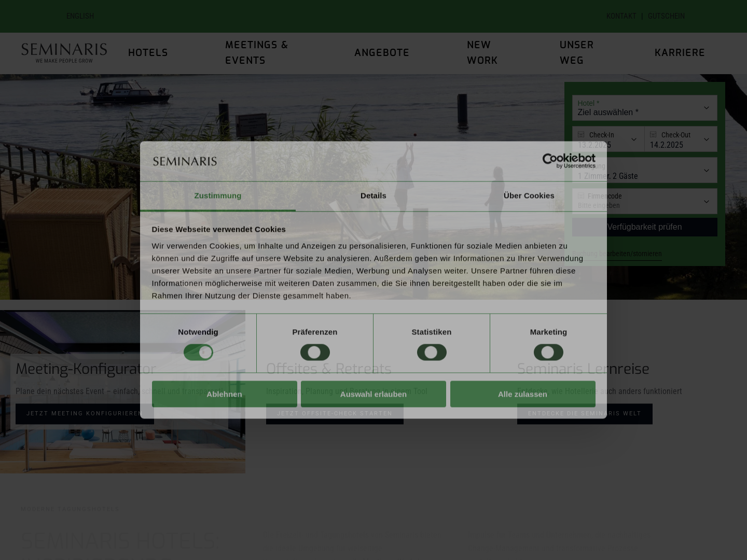Enable the Präferenzen cookie switch
This screenshot has width=747, height=560.
[315, 353]
